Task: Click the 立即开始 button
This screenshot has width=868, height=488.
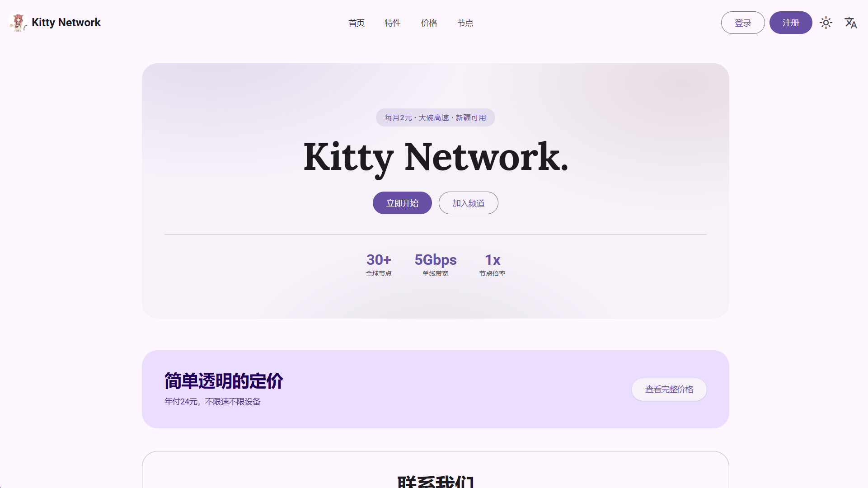Action: point(402,203)
